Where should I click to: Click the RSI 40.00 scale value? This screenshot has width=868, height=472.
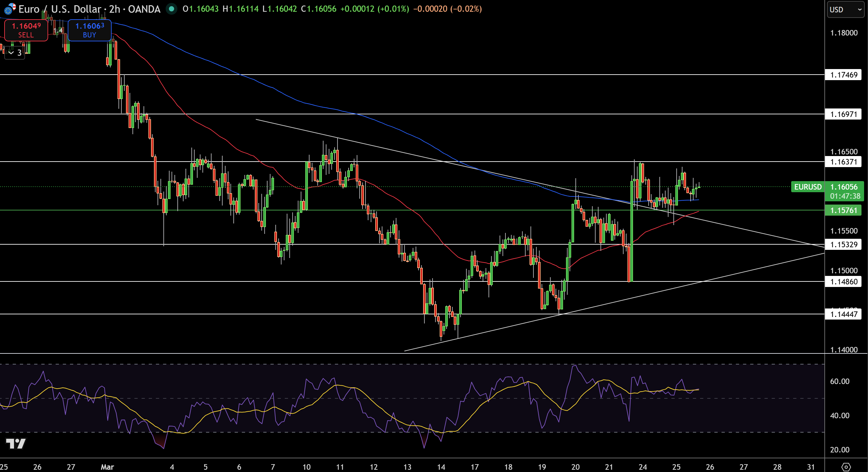coord(840,416)
